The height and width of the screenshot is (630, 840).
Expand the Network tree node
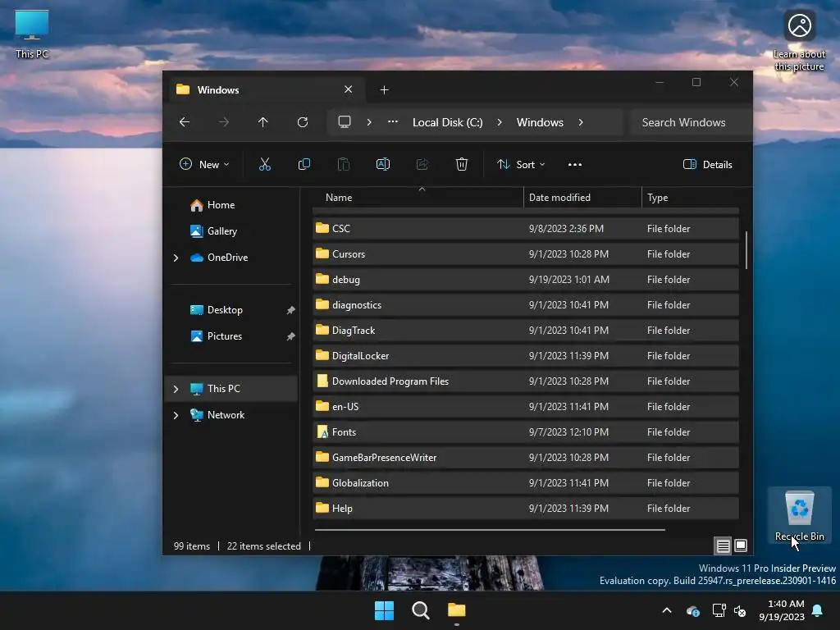(176, 415)
